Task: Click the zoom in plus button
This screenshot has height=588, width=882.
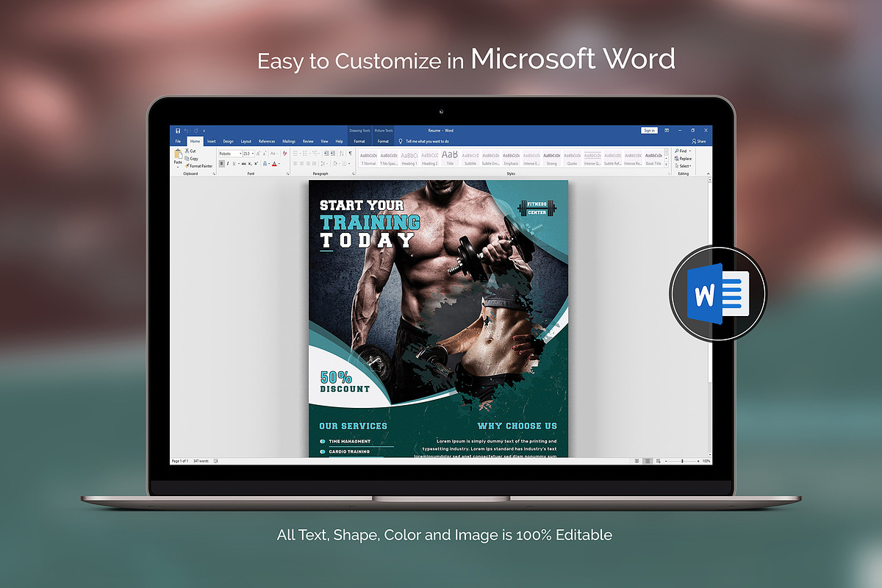Action: [x=698, y=461]
